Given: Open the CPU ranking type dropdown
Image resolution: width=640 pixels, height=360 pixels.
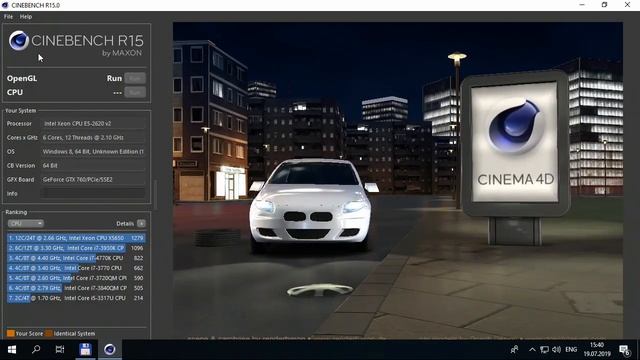Looking at the screenshot, I should 25,224.
